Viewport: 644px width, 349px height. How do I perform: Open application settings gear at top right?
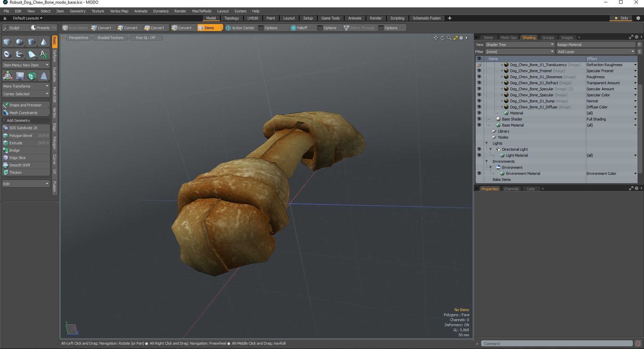[x=638, y=18]
